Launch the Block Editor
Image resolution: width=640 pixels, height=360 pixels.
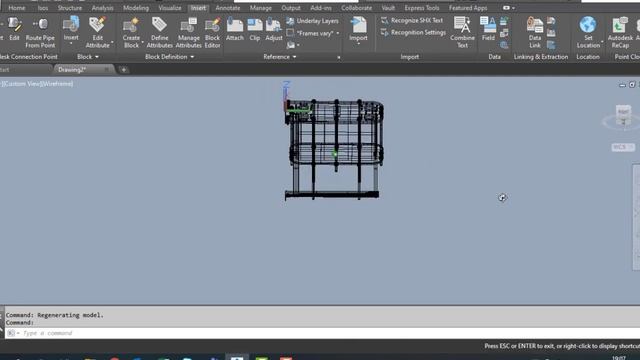[212, 33]
